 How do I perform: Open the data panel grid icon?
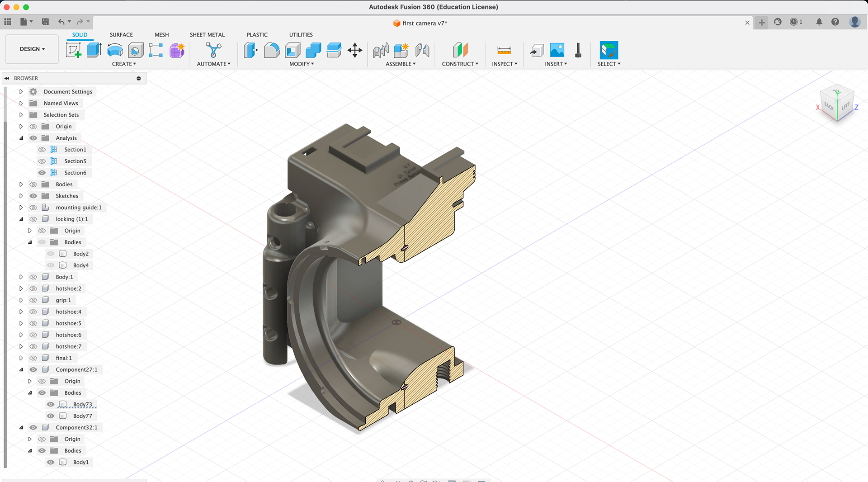pyautogui.click(x=8, y=21)
